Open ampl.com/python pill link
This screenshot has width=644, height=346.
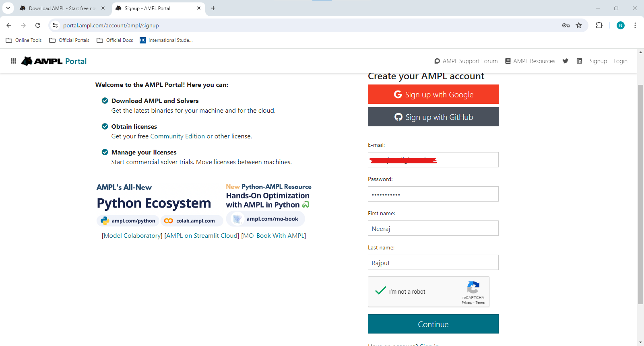tap(128, 221)
